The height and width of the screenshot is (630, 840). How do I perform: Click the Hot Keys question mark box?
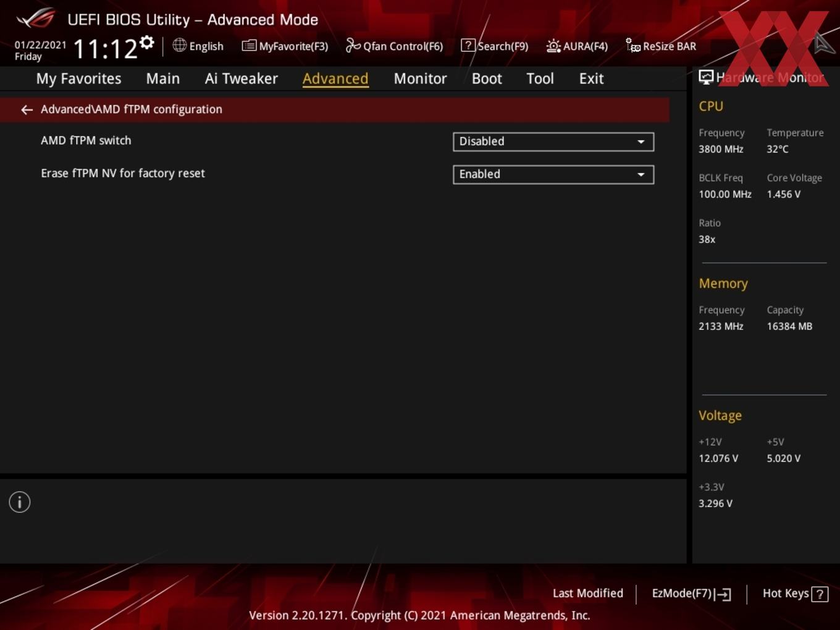[x=820, y=594]
